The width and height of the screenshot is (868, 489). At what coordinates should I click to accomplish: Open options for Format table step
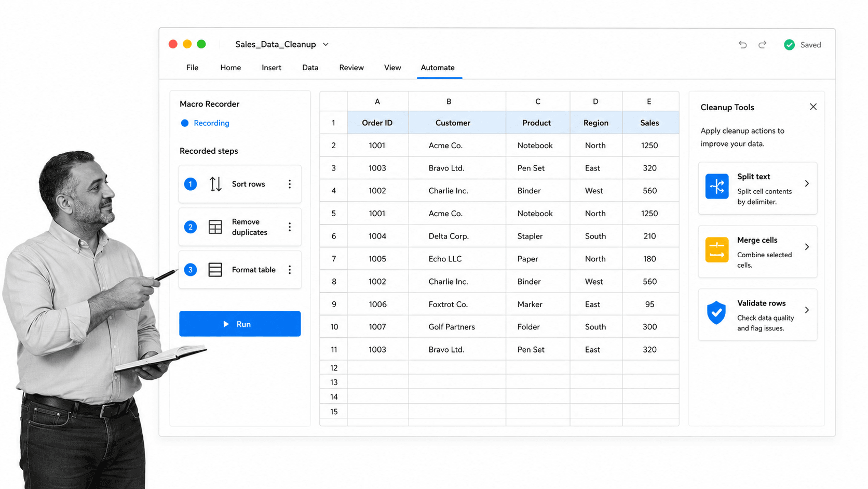coord(290,270)
